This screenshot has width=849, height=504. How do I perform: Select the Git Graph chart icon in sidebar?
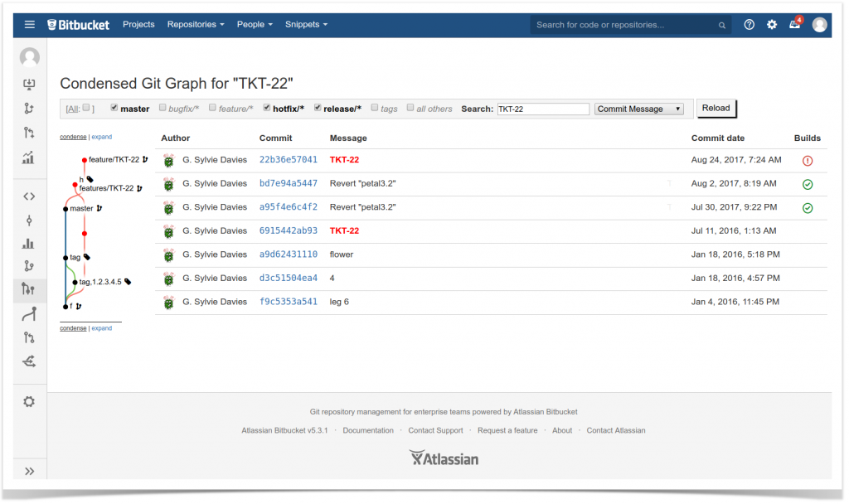(x=29, y=290)
